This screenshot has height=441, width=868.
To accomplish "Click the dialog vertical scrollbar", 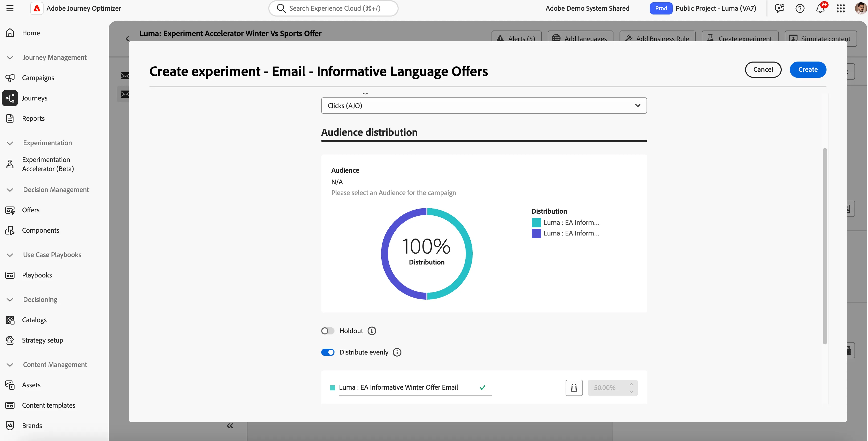I will pos(824,246).
